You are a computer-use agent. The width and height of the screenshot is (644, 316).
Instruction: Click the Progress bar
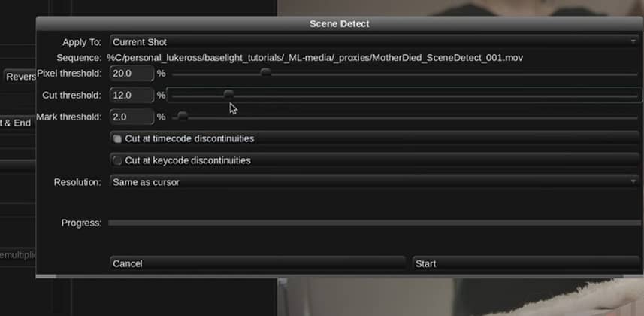tap(374, 223)
